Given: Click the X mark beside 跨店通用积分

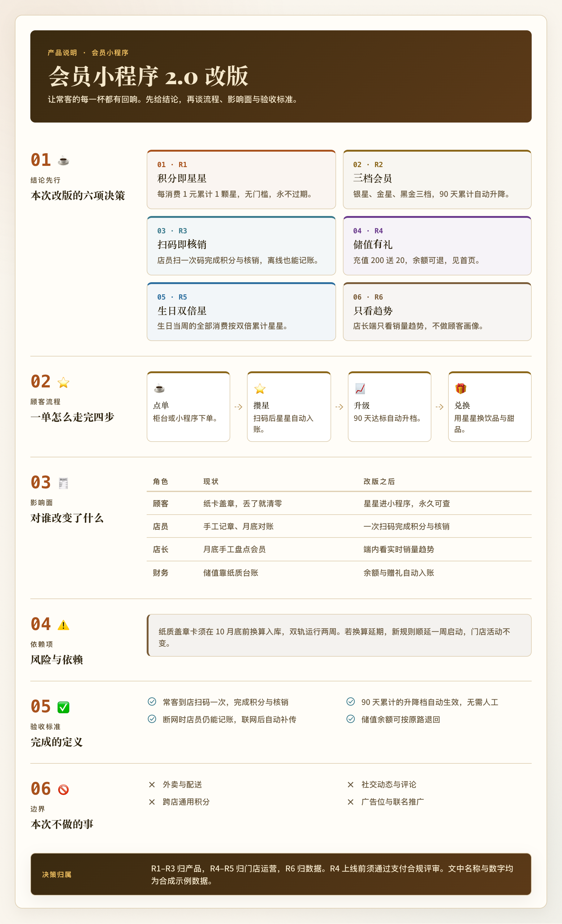Looking at the screenshot, I should pos(152,802).
